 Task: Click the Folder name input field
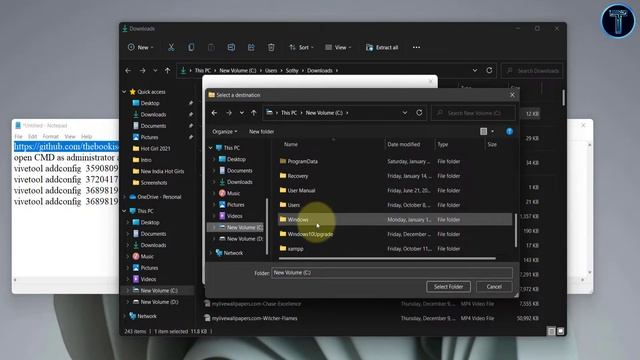click(392, 273)
